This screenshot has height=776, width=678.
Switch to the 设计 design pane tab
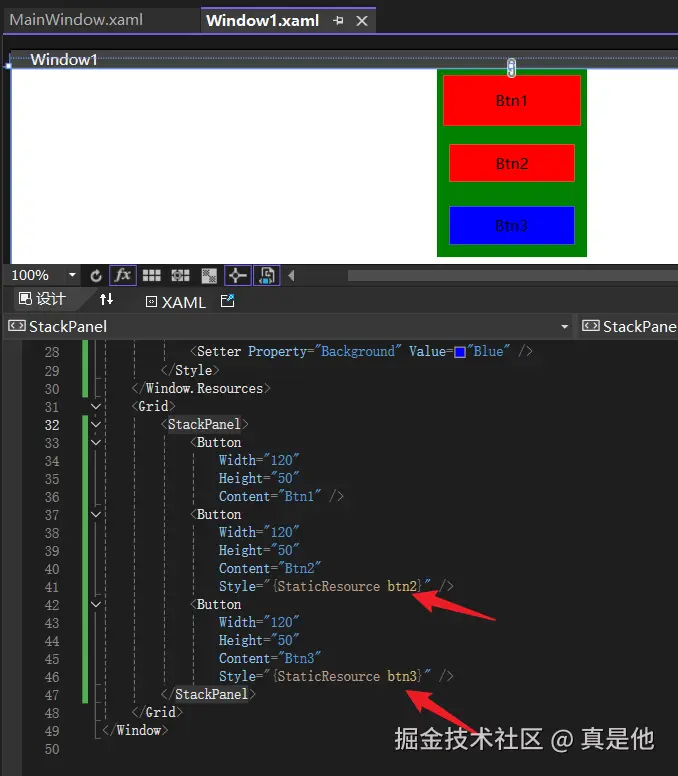(42, 299)
